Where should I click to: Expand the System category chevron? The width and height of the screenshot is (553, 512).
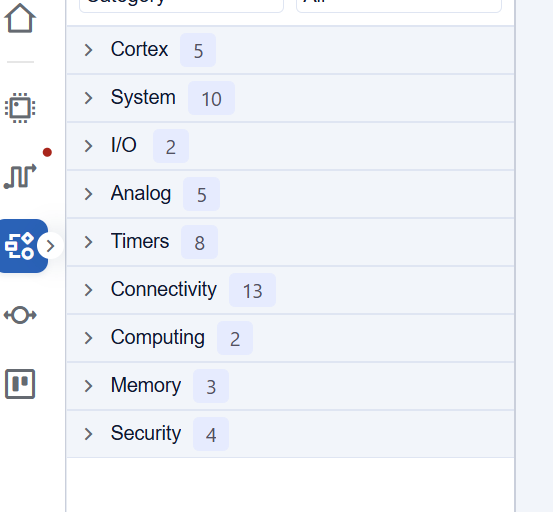point(88,98)
